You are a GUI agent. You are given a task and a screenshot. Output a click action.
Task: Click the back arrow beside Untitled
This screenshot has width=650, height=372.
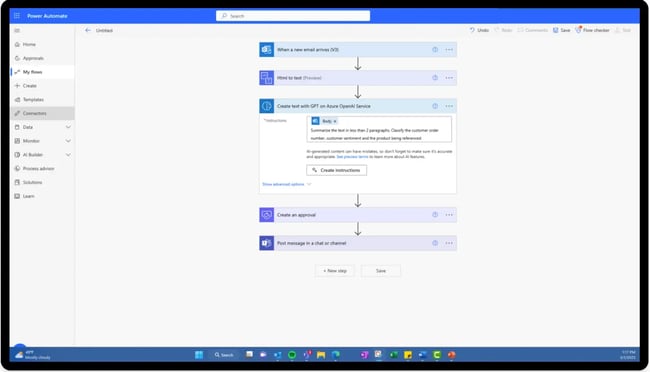coord(87,30)
